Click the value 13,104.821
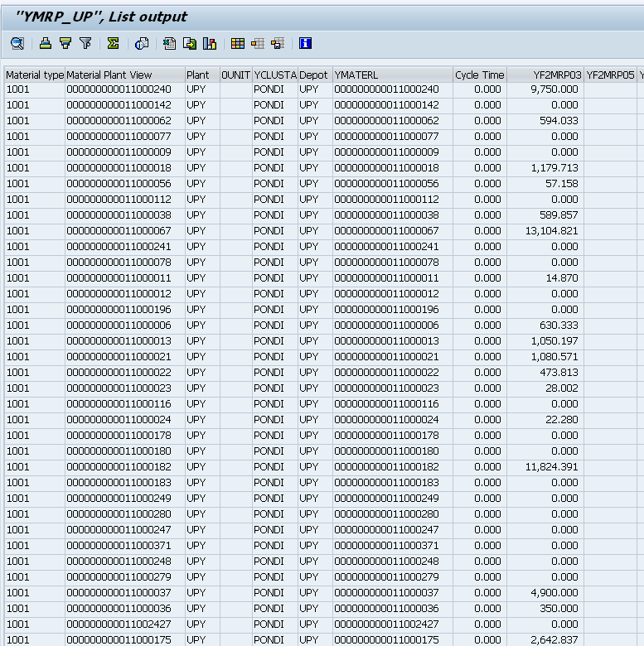644x646 pixels. coord(552,231)
